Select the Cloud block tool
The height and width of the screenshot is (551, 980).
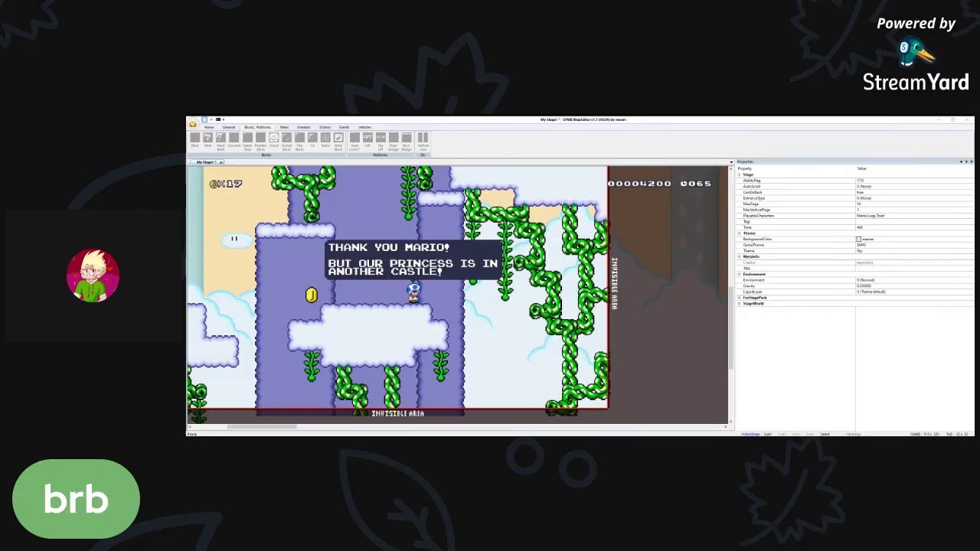tap(274, 141)
